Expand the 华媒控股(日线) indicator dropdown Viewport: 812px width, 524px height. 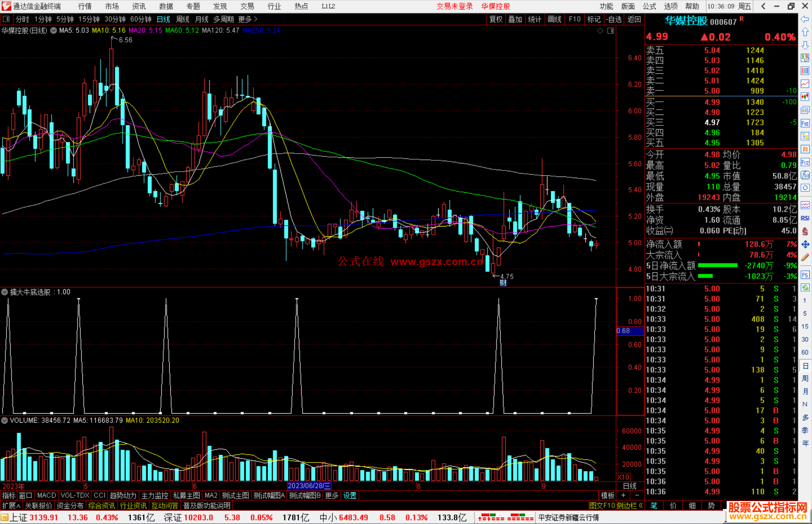click(54, 30)
